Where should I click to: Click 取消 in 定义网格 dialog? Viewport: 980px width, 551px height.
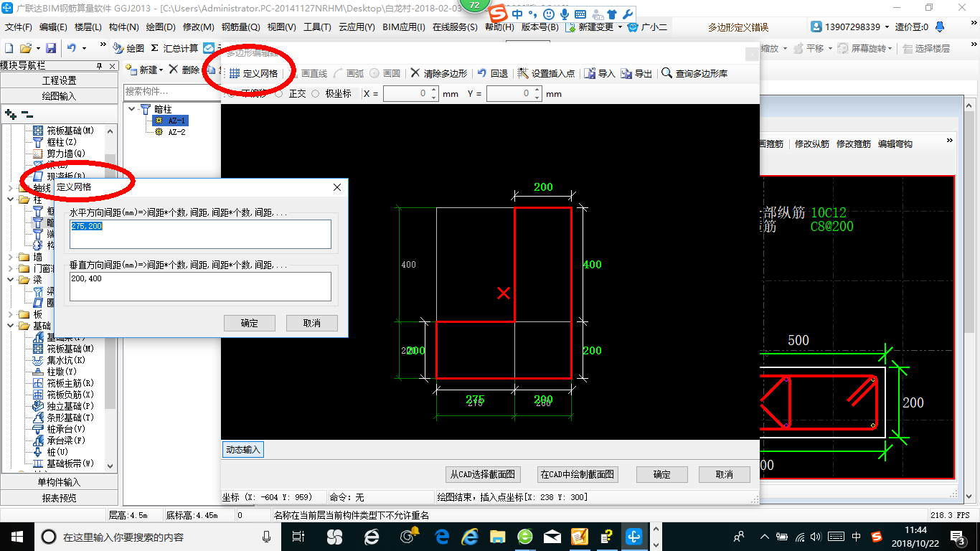(x=311, y=323)
